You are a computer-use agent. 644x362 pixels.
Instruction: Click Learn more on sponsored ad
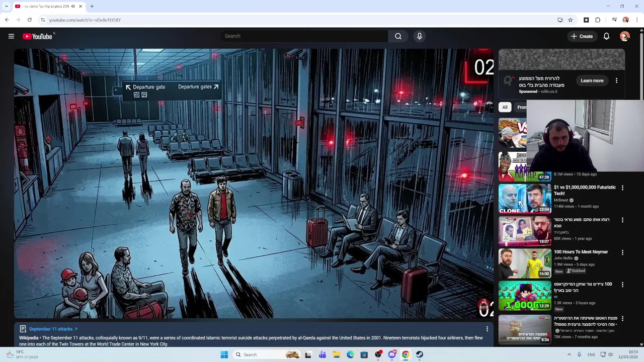click(x=592, y=80)
